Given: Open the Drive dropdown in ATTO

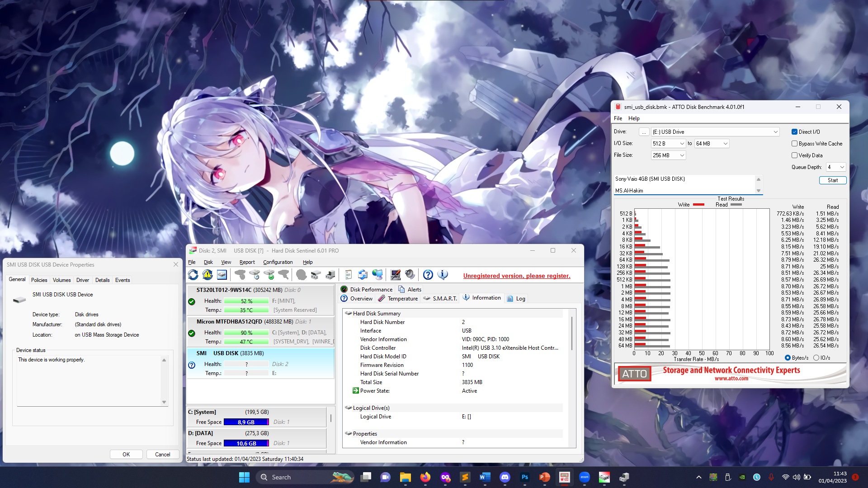Looking at the screenshot, I should point(715,132).
